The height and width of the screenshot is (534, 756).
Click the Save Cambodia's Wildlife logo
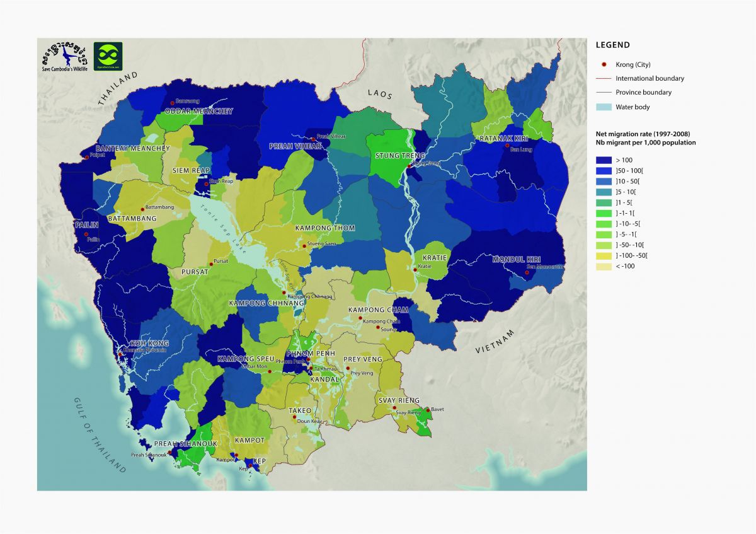point(64,56)
